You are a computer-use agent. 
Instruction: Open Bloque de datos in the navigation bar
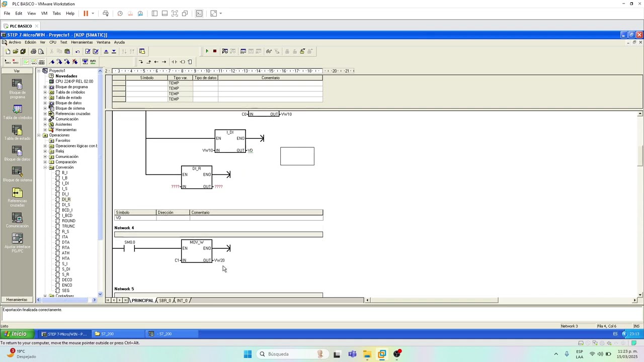tap(17, 154)
